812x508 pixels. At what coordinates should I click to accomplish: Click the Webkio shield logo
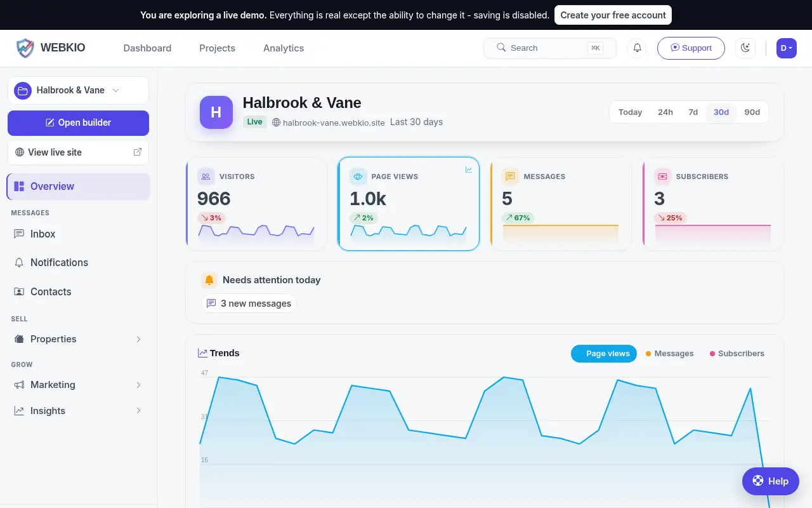point(25,48)
